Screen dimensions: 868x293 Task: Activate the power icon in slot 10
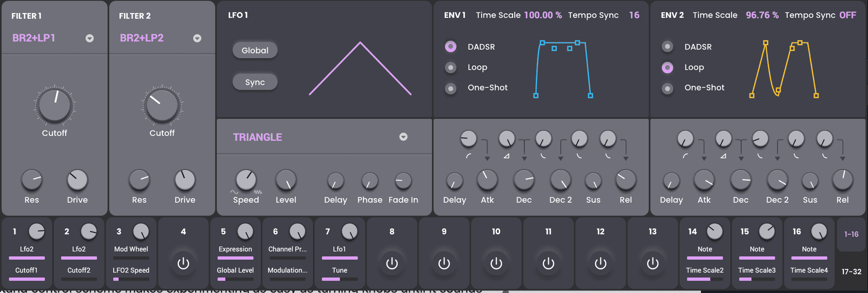496,264
